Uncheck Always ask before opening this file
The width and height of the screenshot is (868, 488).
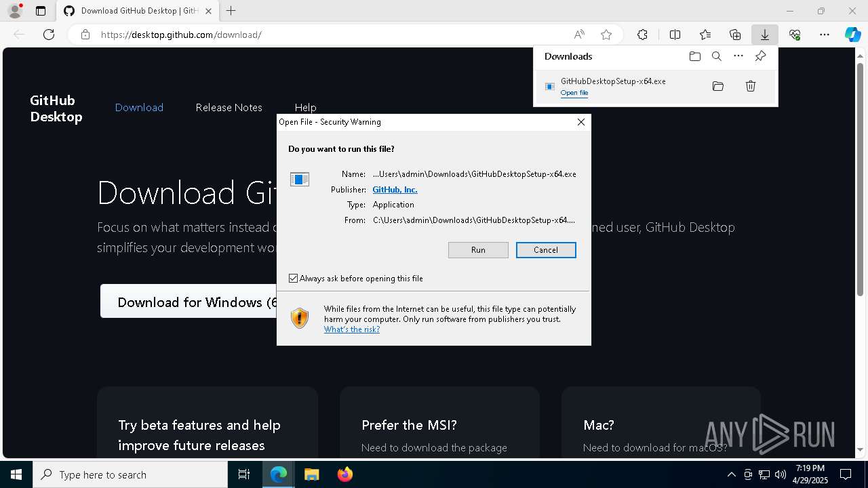pos(293,279)
